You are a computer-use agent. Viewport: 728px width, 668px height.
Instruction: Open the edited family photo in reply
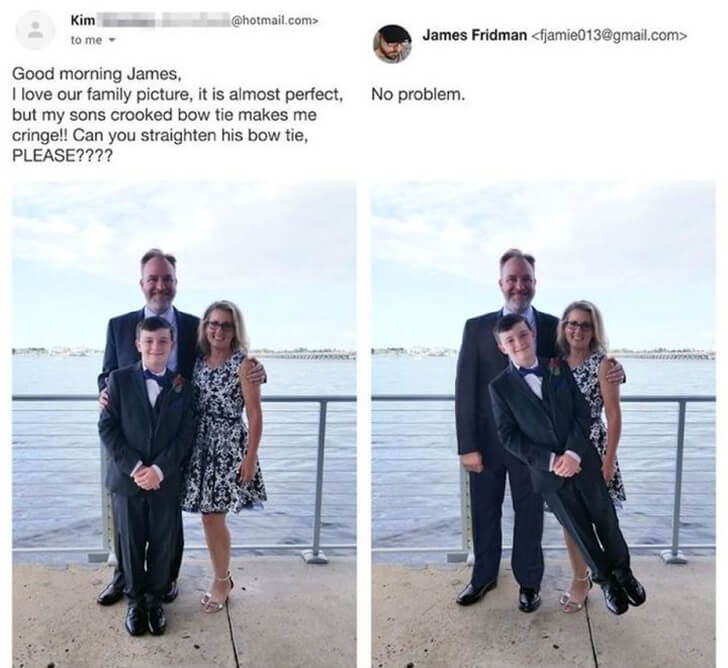tap(543, 424)
